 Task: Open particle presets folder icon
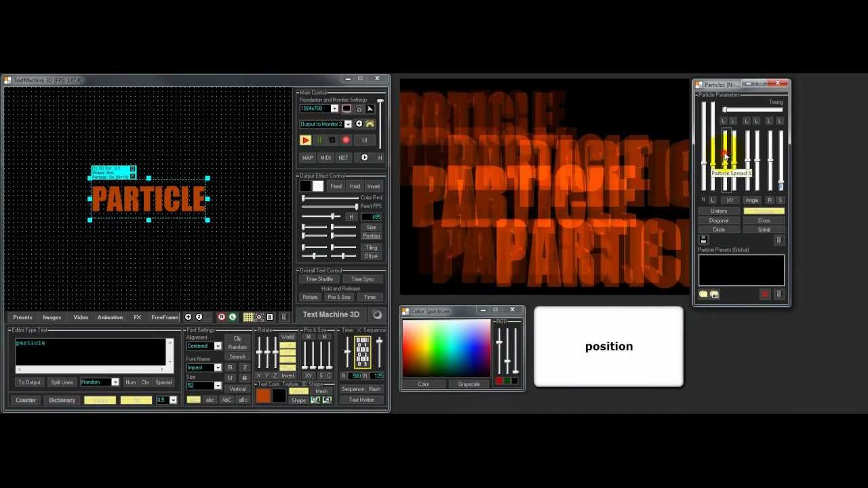coord(703,294)
